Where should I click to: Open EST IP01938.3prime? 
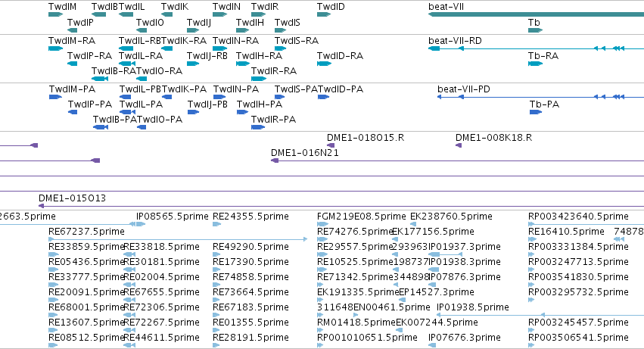465,262
